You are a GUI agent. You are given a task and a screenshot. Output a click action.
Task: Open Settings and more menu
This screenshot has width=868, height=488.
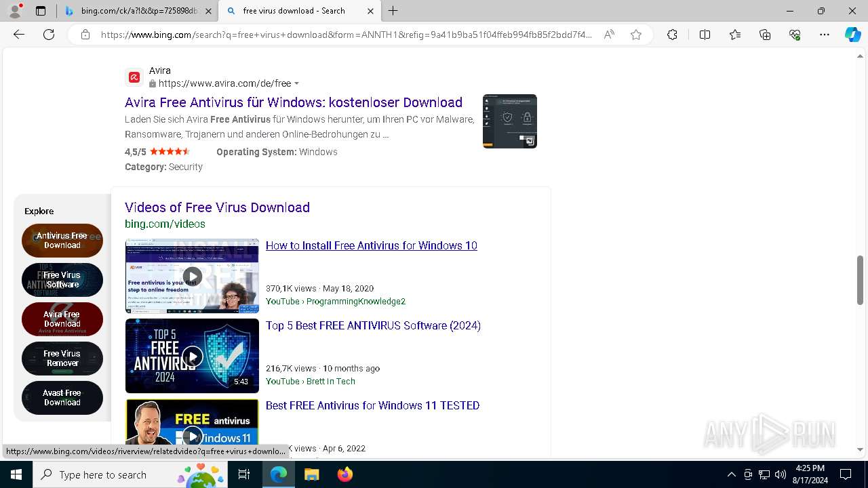pos(825,35)
